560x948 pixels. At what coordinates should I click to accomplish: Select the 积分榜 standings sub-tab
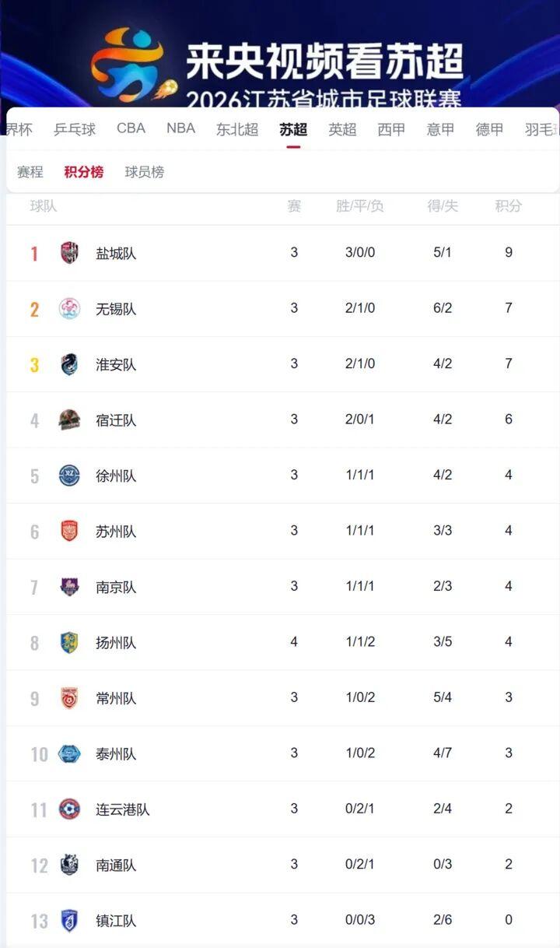click(x=84, y=172)
